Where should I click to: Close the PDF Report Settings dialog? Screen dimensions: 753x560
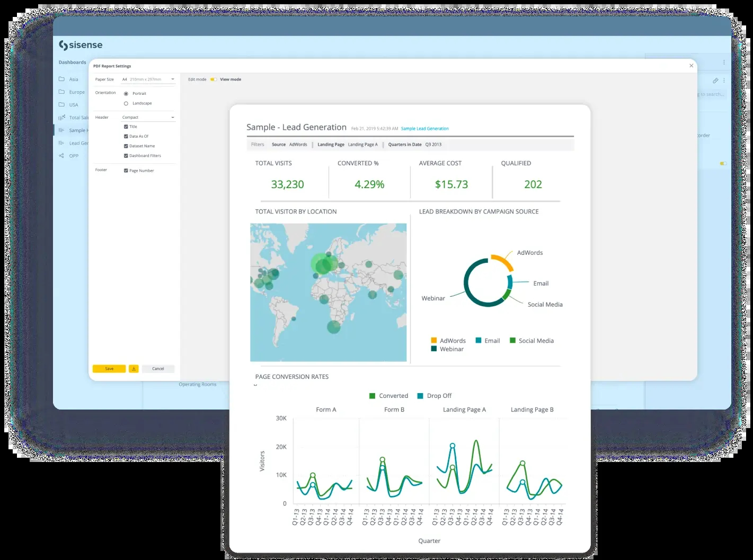coord(691,66)
